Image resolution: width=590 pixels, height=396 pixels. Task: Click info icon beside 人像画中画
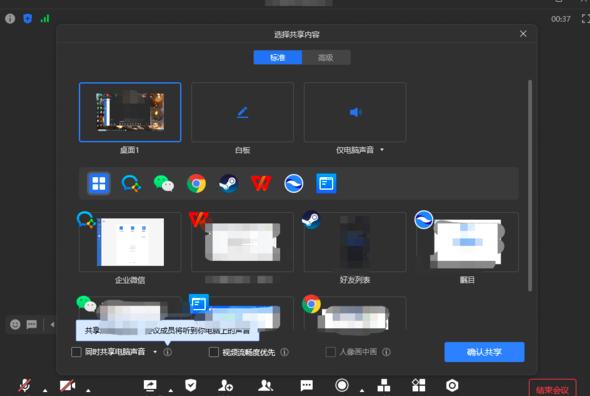386,352
